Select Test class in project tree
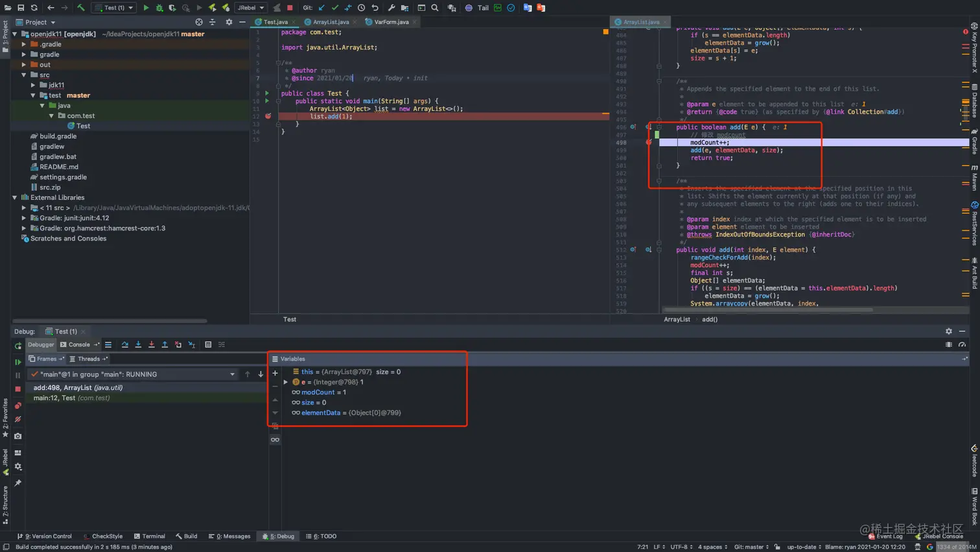Screen dimensions: 980x552 tap(83, 126)
